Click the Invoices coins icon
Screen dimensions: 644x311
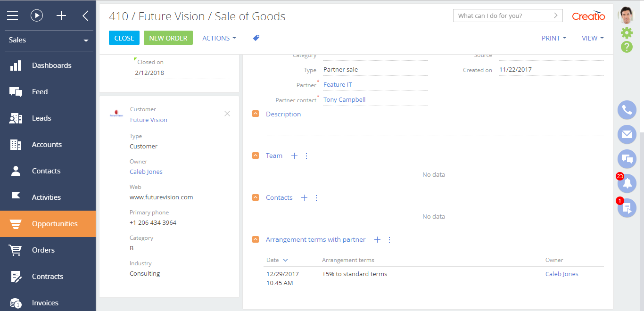click(x=16, y=303)
